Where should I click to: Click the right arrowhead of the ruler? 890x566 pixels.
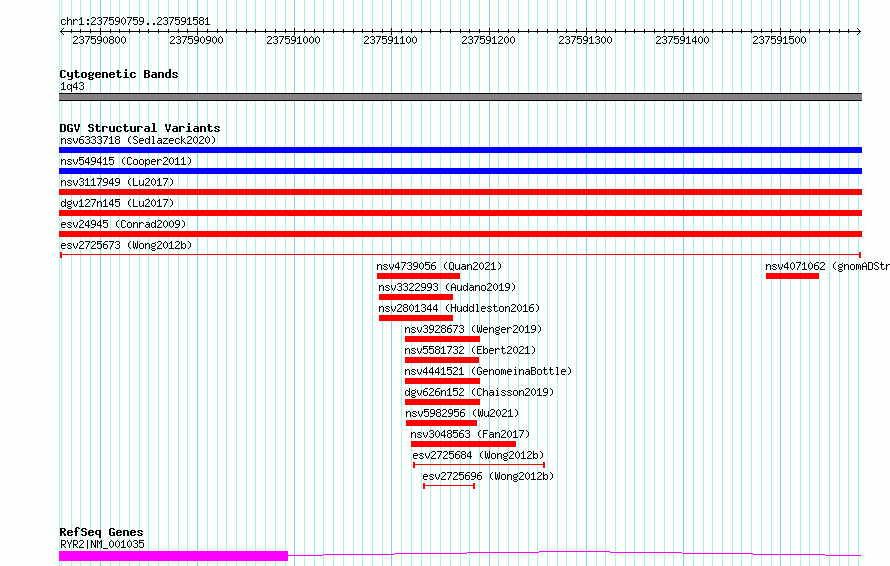[x=859, y=31]
